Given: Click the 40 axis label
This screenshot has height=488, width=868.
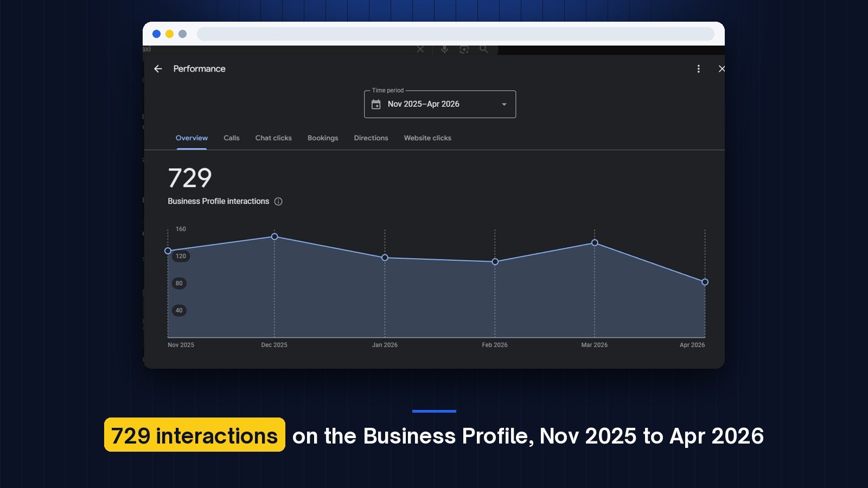Looking at the screenshot, I should (x=179, y=310).
